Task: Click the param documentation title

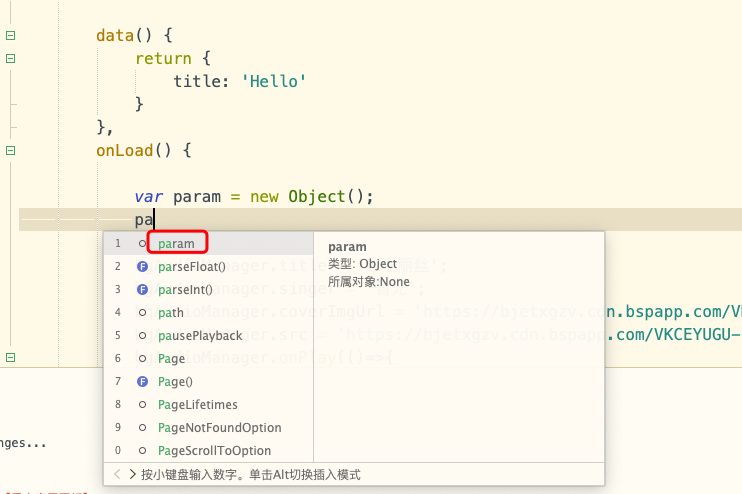Action: pyautogui.click(x=347, y=246)
